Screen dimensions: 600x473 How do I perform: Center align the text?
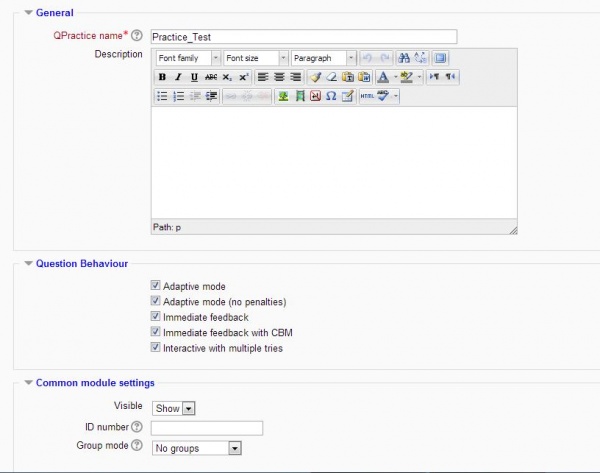[x=278, y=77]
